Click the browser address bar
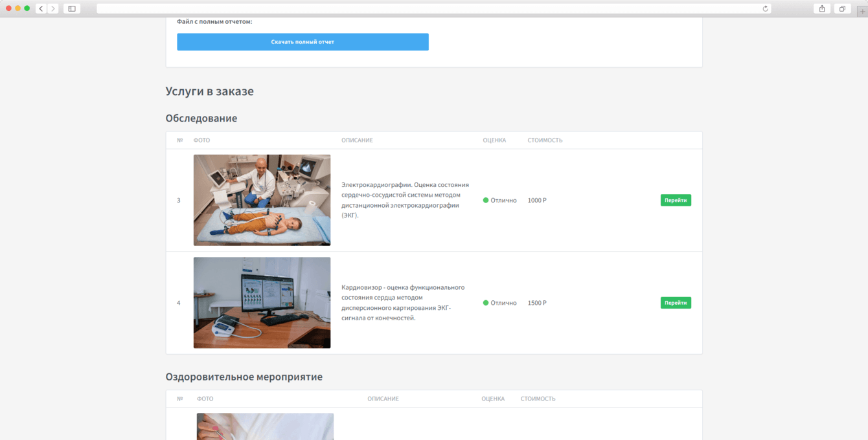 [433, 8]
